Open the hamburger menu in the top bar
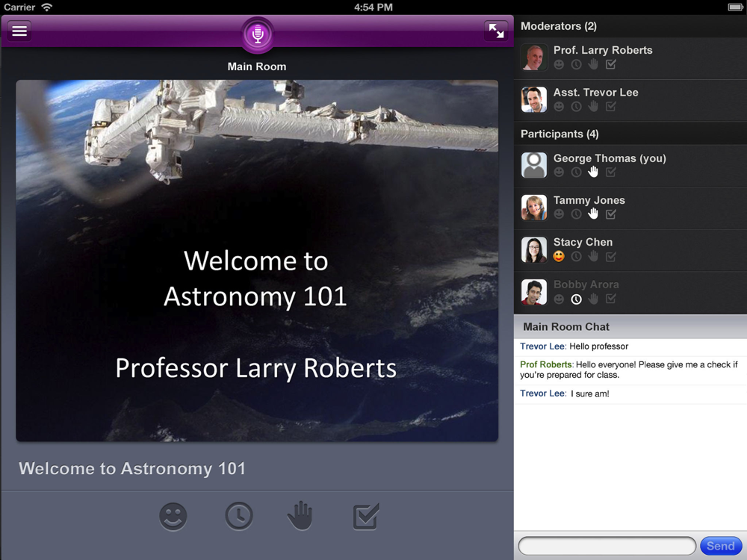This screenshot has width=747, height=560. tap(19, 31)
